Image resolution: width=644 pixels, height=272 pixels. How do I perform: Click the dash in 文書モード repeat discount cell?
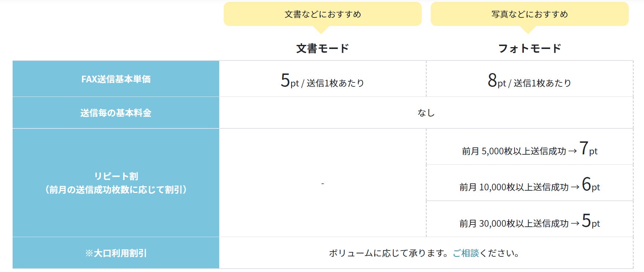point(322,183)
